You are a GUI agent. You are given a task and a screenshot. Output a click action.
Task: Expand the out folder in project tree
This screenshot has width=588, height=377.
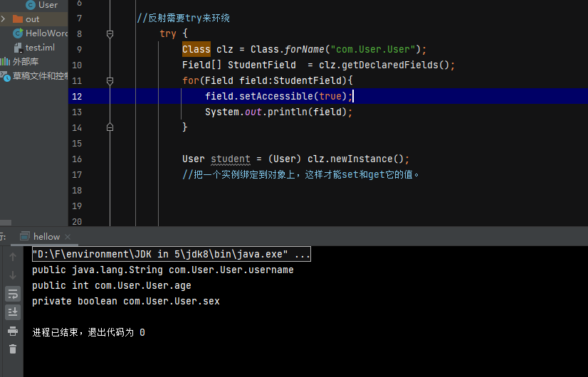click(x=4, y=19)
